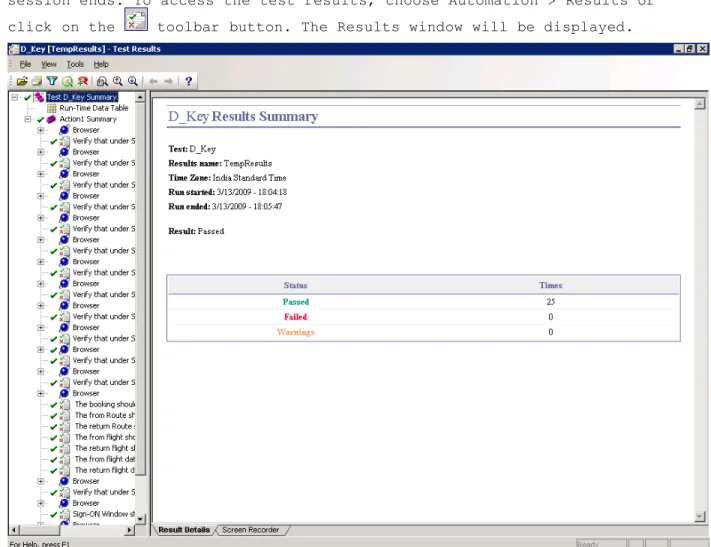The width and height of the screenshot is (711, 547).
Task: Collapse the Test D_Key Summary node
Action: pyautogui.click(x=15, y=97)
